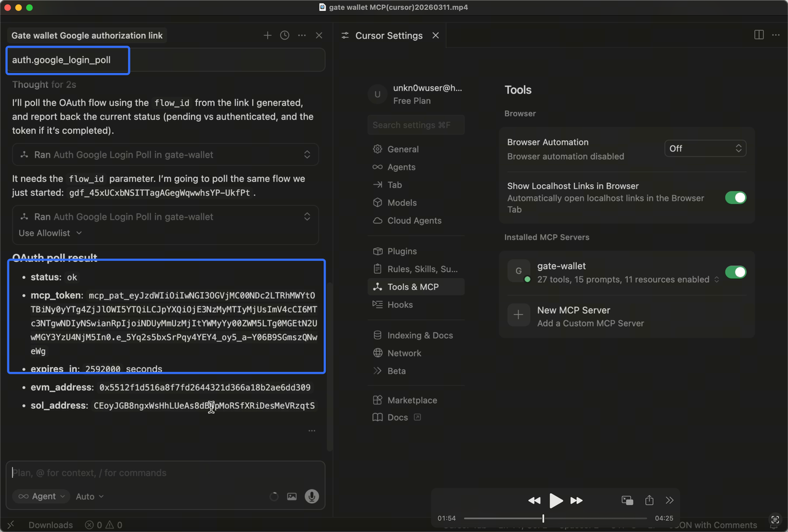Click picture-in-picture icon in player

(x=627, y=501)
